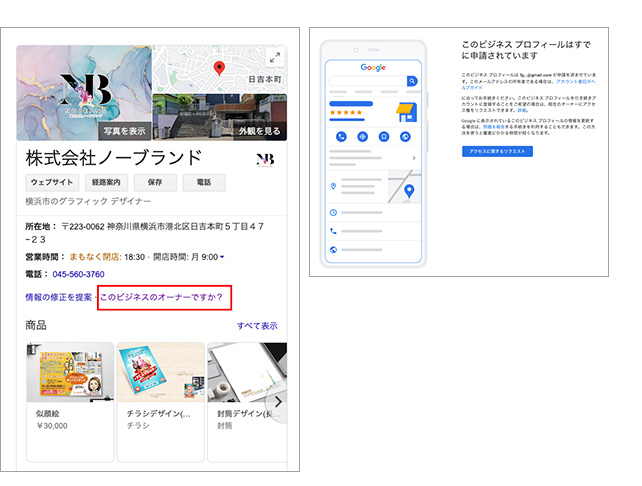This screenshot has width=642, height=486.
Task: Open 写真を表示 on the cover photo
Action: pyautogui.click(x=124, y=131)
